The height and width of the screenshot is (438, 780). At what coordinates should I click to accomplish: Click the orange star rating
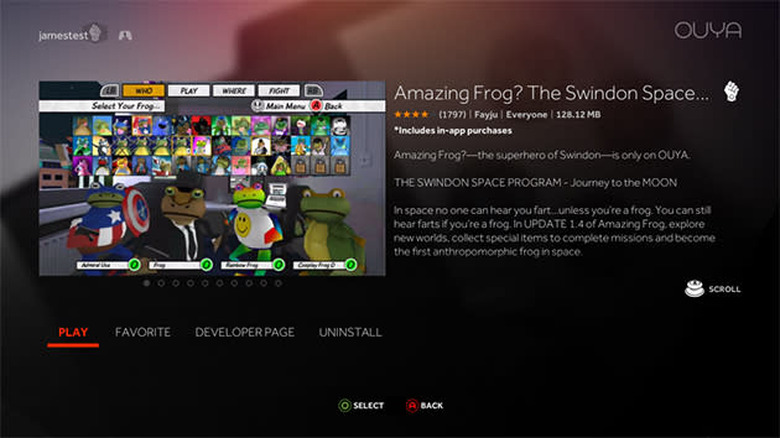pos(411,114)
